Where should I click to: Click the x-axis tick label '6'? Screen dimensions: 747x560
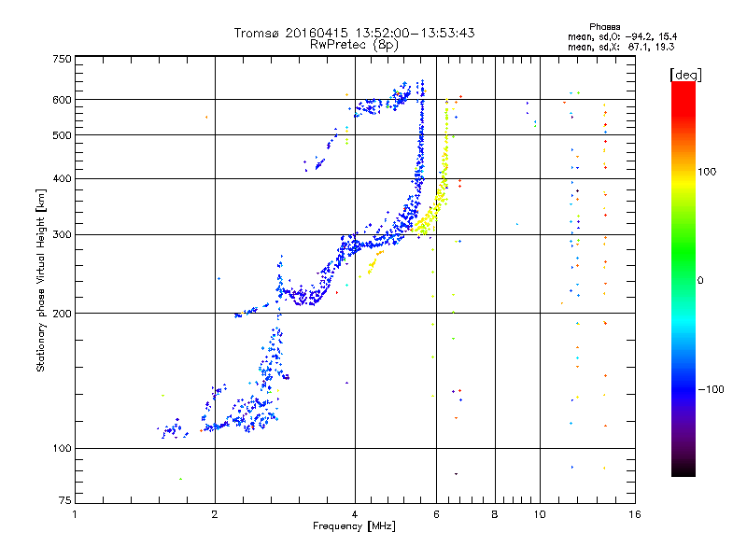coord(436,514)
